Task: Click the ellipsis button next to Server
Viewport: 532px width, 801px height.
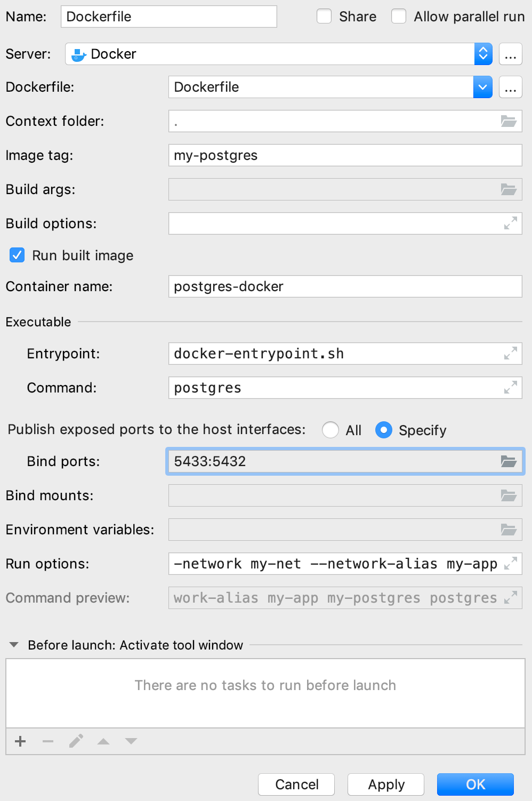Action: tap(511, 54)
